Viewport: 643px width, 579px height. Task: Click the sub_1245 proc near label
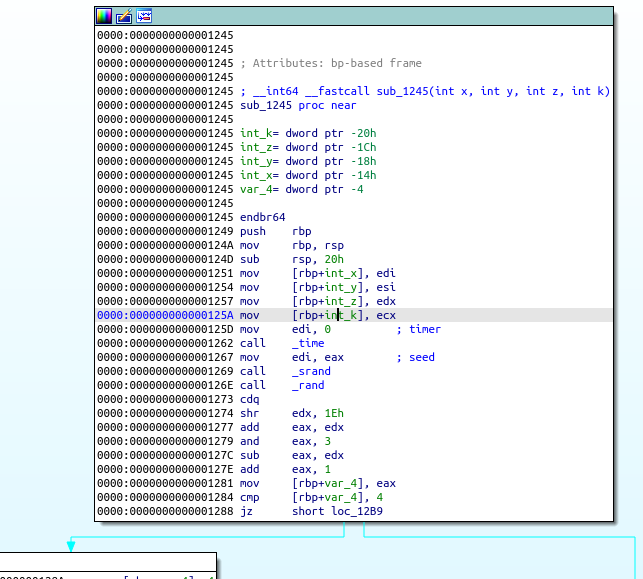(298, 105)
